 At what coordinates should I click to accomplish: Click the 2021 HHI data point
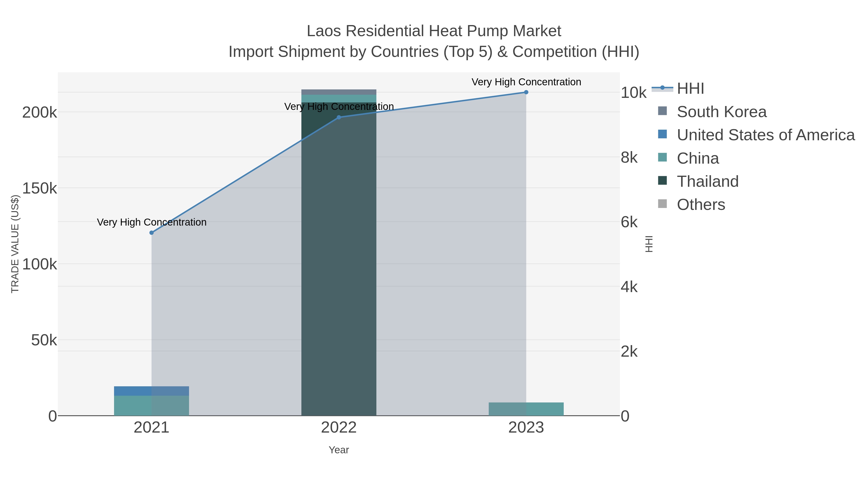152,233
